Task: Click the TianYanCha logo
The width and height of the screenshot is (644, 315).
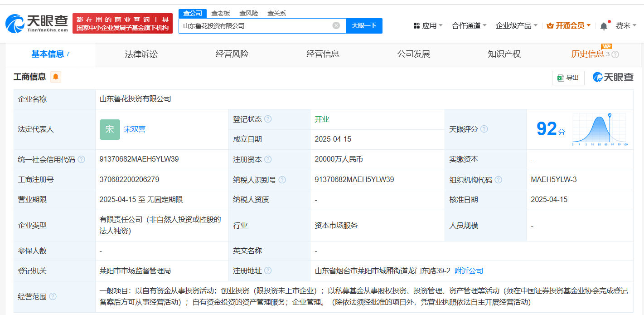Action: (x=37, y=23)
